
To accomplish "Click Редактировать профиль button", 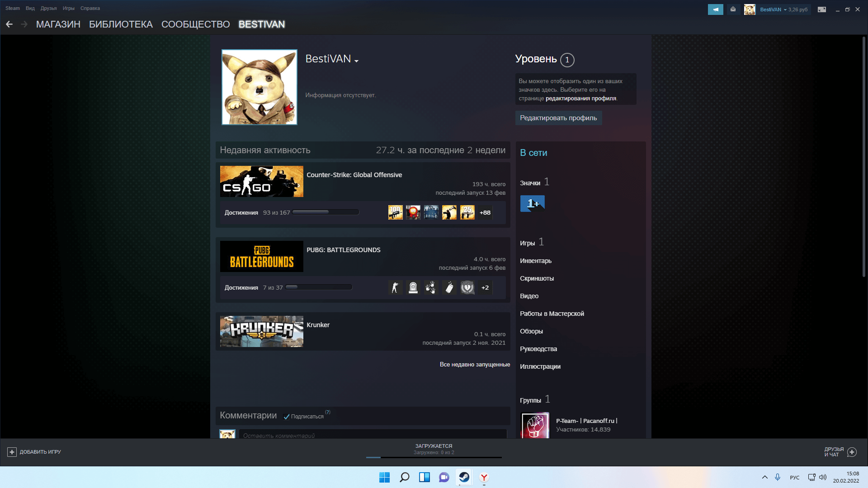I will pos(558,118).
